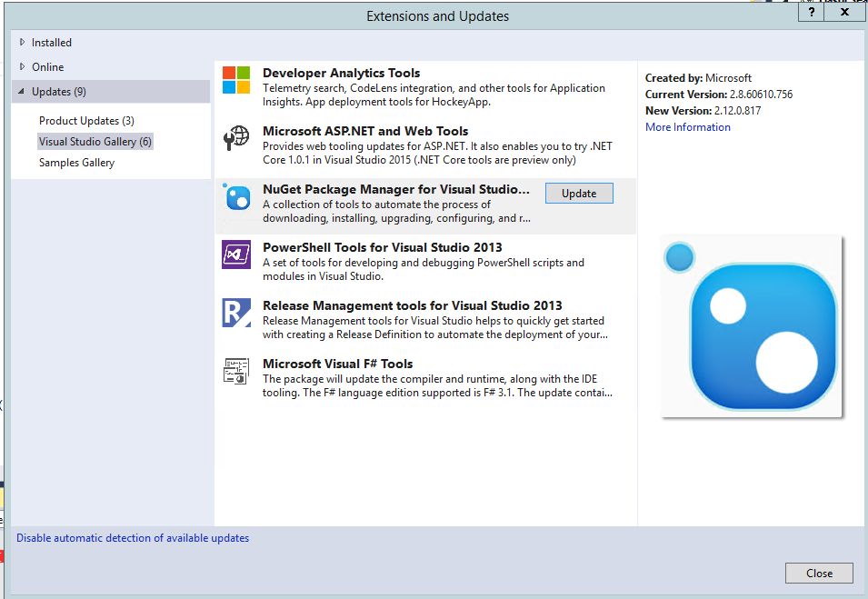Open Visual Studio Gallery (6) list
The width and height of the screenshot is (868, 599).
[95, 142]
